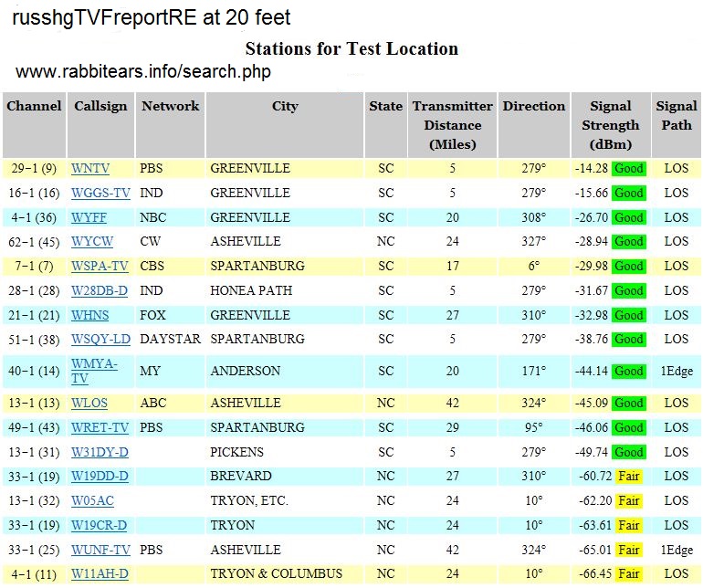Open the W11AH-D station link
Viewport: 703px width, 588px height.
point(100,573)
